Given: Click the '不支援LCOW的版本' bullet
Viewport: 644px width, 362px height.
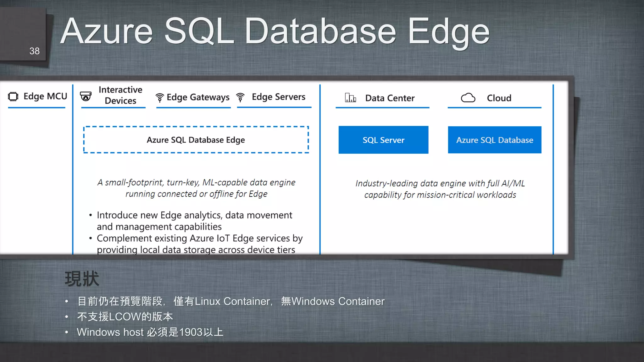Looking at the screenshot, I should coord(125,317).
